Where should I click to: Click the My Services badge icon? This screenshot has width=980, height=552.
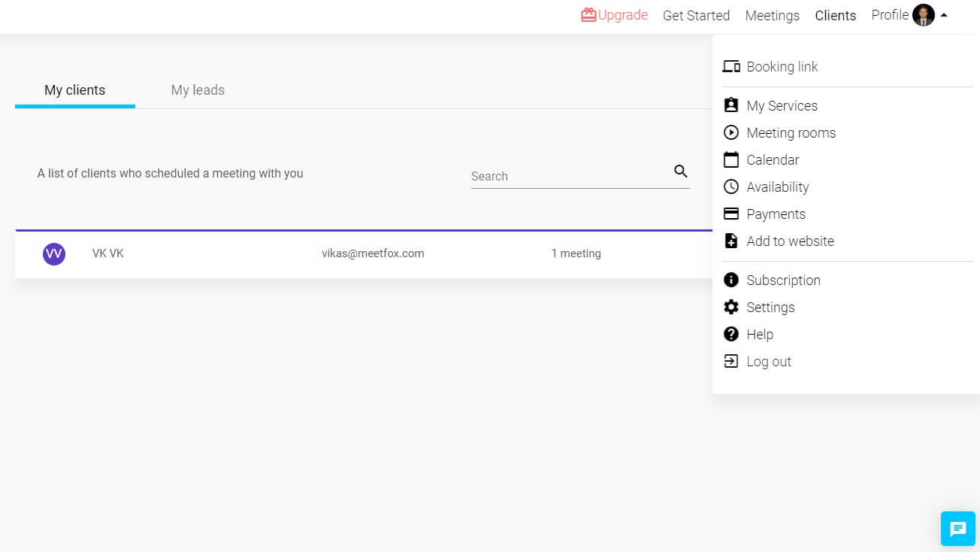pyautogui.click(x=730, y=106)
